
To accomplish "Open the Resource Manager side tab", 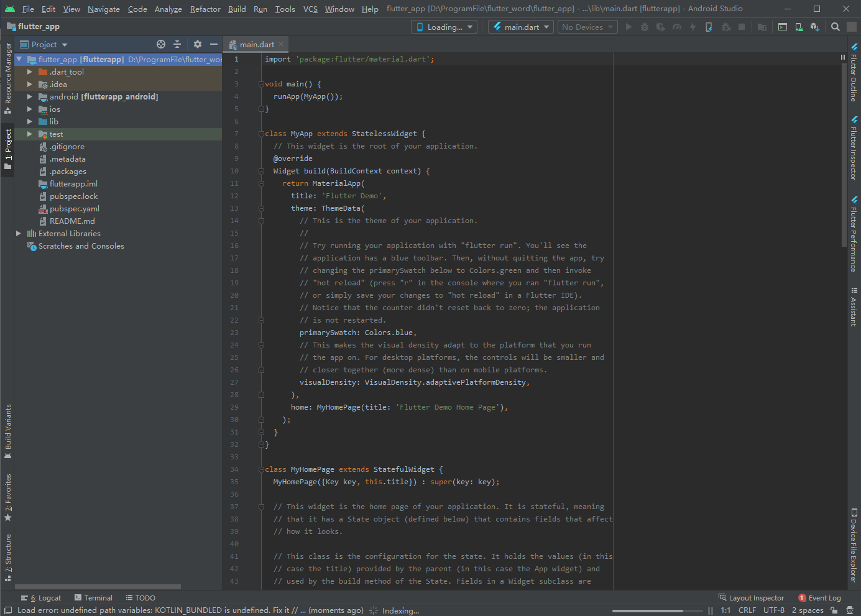I will (7, 78).
